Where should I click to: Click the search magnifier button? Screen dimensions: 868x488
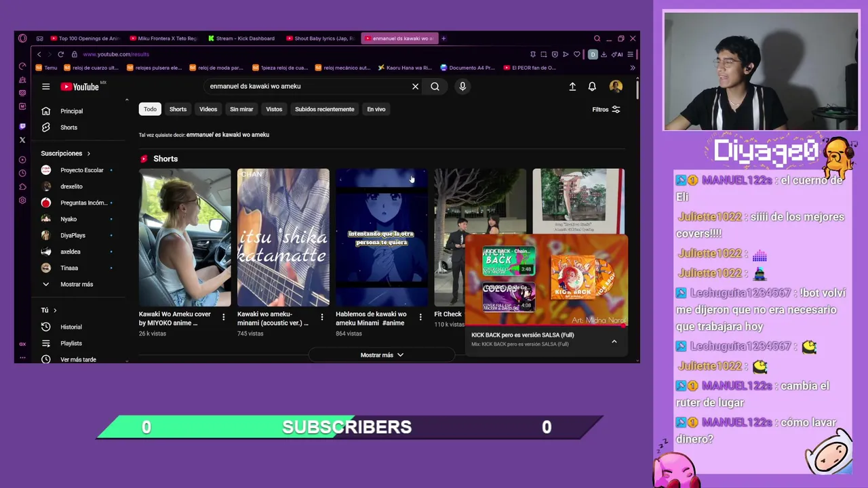[435, 86]
